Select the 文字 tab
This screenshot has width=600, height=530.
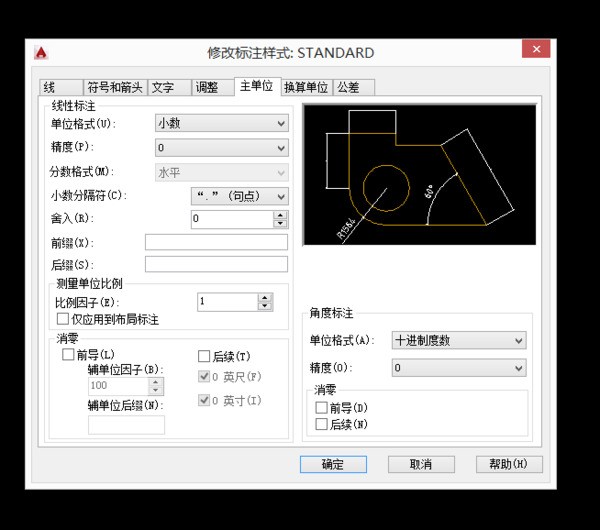pos(170,88)
